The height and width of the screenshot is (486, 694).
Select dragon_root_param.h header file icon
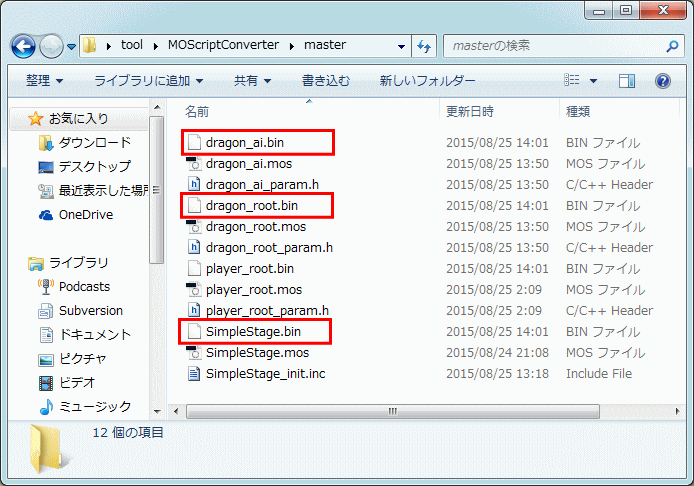(x=194, y=247)
